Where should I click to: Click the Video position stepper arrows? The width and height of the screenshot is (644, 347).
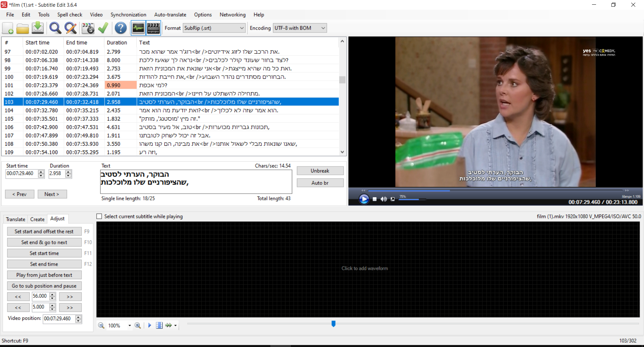(x=78, y=319)
